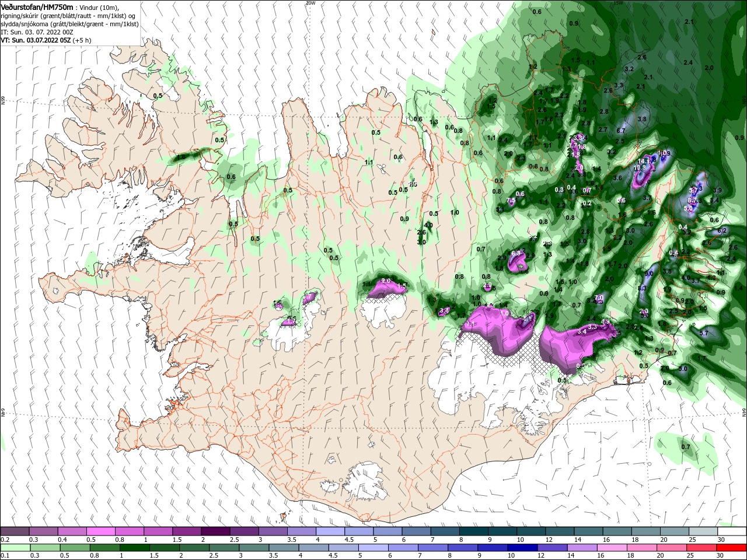The height and width of the screenshot is (560, 747).
Task: Click the '6.7' precipitation value on the map
Action: pyautogui.click(x=620, y=131)
